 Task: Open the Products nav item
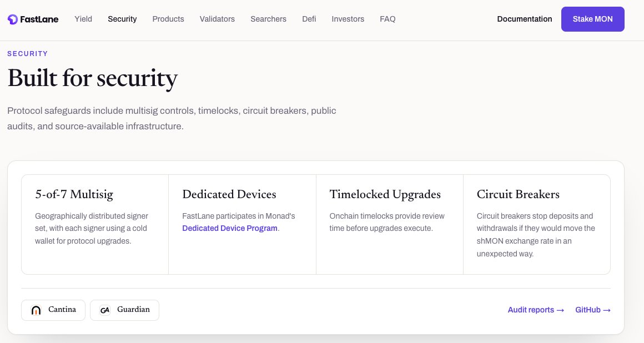click(168, 19)
